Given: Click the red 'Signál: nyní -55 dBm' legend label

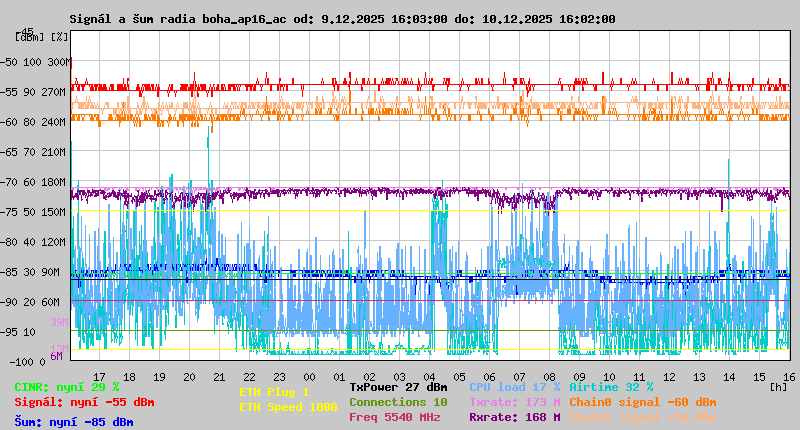Looking at the screenshot, I should (x=84, y=402).
